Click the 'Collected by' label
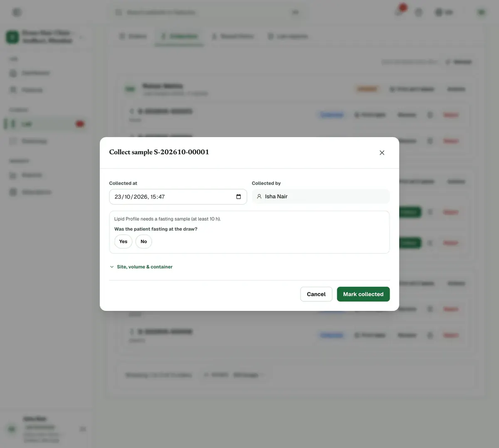 pos(266,183)
